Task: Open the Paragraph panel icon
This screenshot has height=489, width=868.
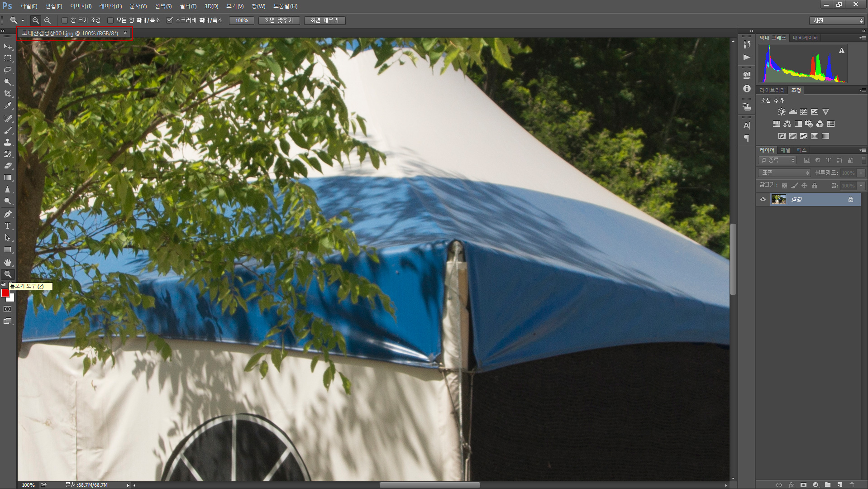Action: point(747,138)
